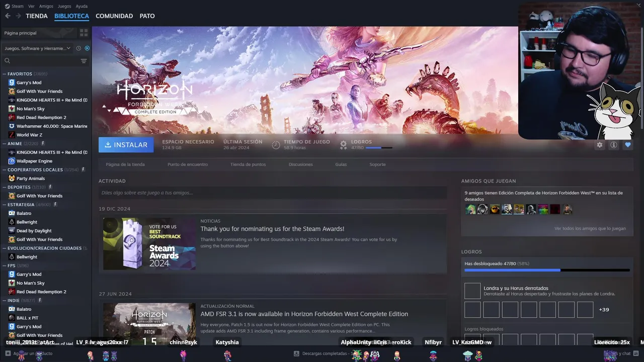Click Ver todos los amigos que lo juegan
Image resolution: width=644 pixels, height=362 pixels.
point(590,228)
